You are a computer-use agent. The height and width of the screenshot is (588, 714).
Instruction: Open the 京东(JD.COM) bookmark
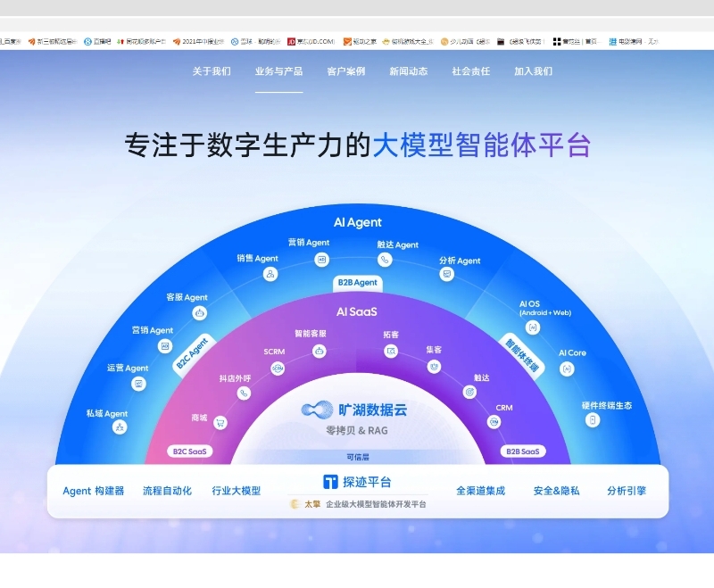click(x=311, y=41)
